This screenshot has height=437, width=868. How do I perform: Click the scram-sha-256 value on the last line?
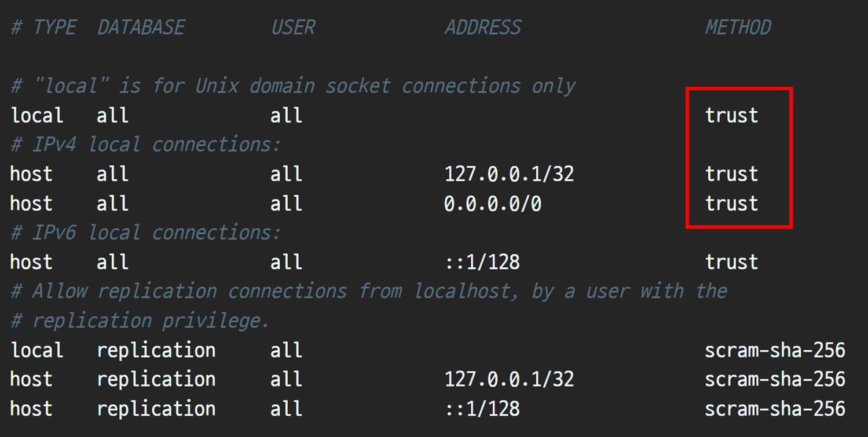[x=775, y=409]
